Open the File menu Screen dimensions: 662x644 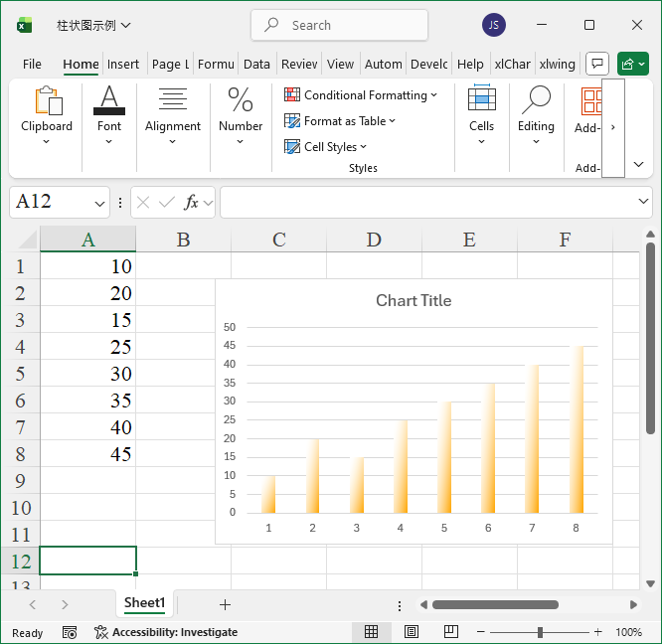[32, 64]
